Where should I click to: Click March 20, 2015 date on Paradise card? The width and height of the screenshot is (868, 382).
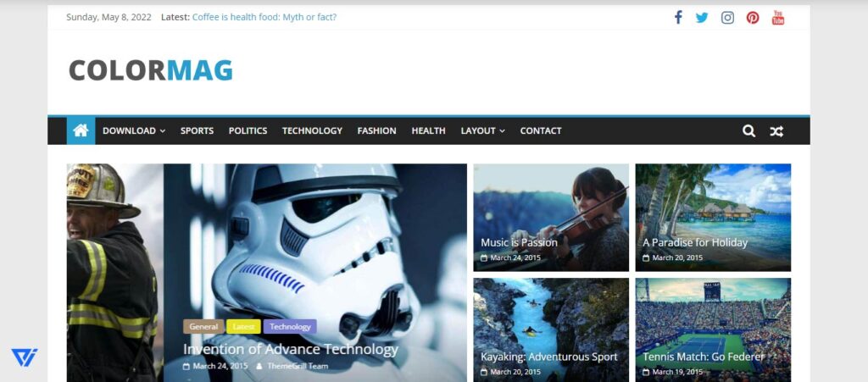(677, 258)
